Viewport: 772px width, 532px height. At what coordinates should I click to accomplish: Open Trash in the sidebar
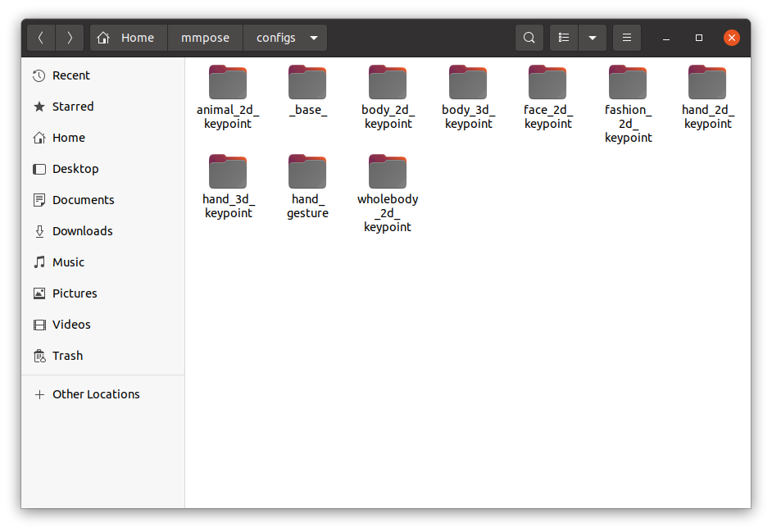click(103, 356)
